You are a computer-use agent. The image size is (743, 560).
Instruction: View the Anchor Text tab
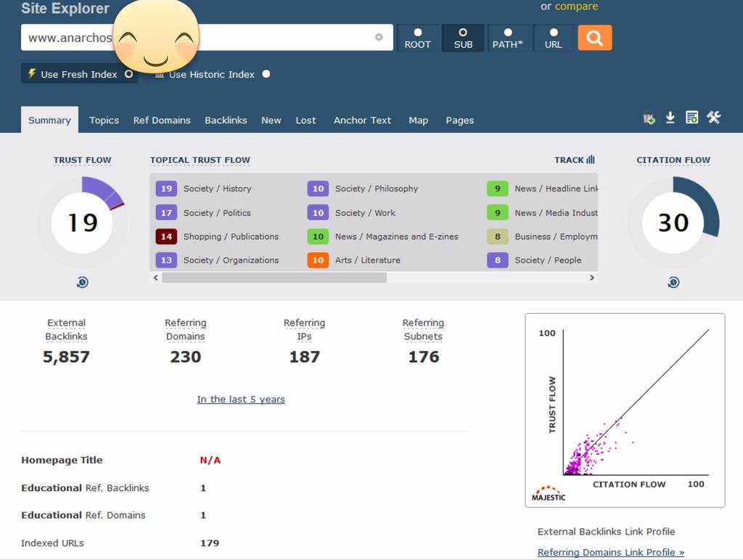point(363,120)
